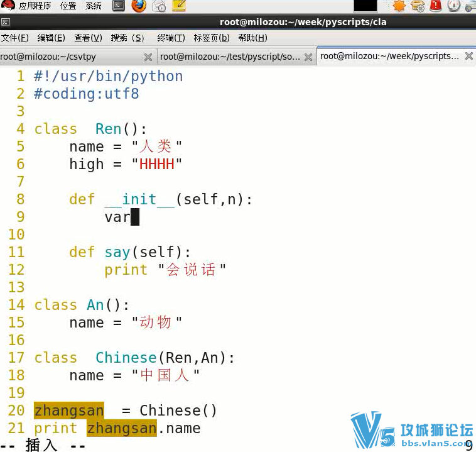Click the shebang line #!/usr/bin/python
Viewport: 476px width, 452px height.
tap(109, 76)
